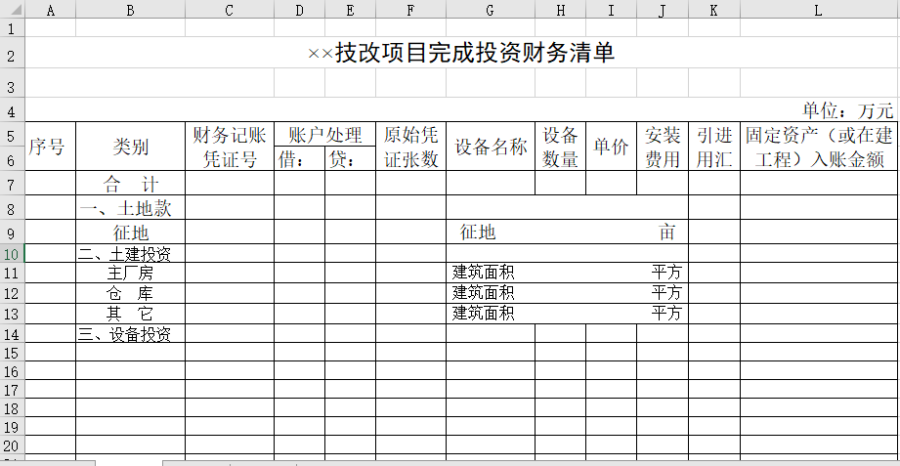Select column A header
900x466 pixels.
pyautogui.click(x=49, y=10)
